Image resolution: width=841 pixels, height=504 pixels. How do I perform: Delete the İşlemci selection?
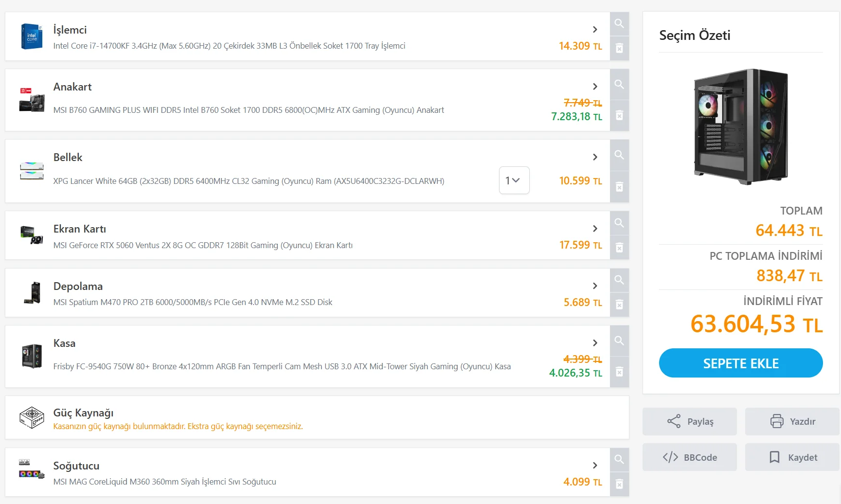(619, 48)
